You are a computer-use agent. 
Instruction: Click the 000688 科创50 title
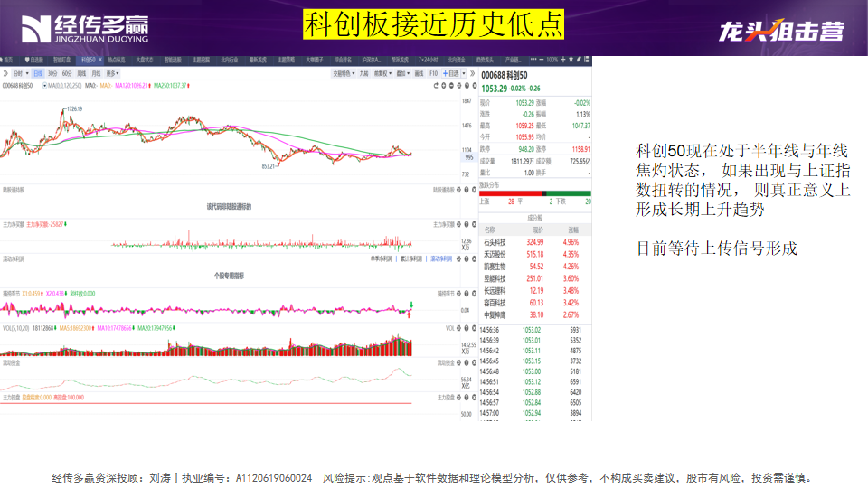click(505, 75)
